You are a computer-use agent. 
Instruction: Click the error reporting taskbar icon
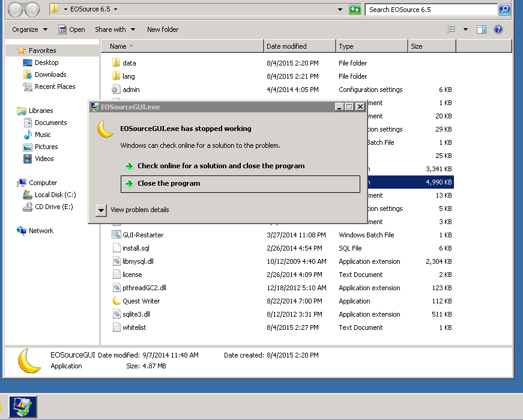click(23, 407)
